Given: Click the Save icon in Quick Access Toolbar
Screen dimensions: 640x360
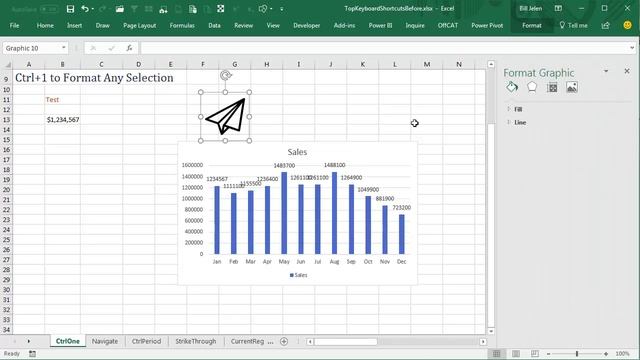Looking at the screenshot, I should pos(70,9).
